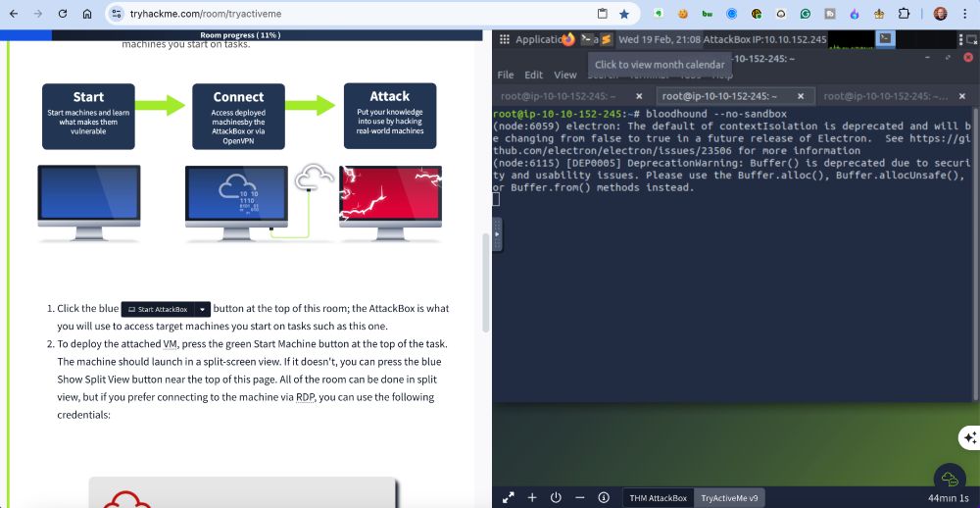The height and width of the screenshot is (508, 980).
Task: Click the power icon to terminate machine
Action: click(x=556, y=497)
